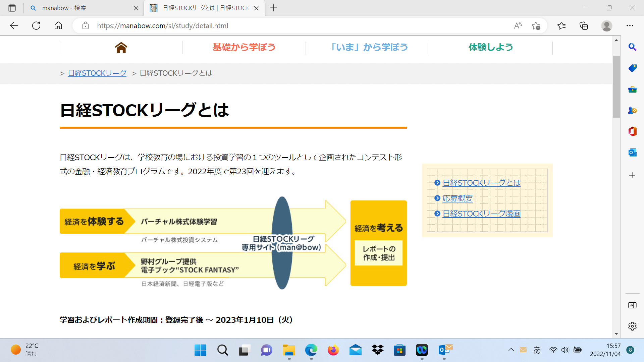The image size is (644, 362).
Task: Reload the page with refresh icon
Action: point(36,26)
